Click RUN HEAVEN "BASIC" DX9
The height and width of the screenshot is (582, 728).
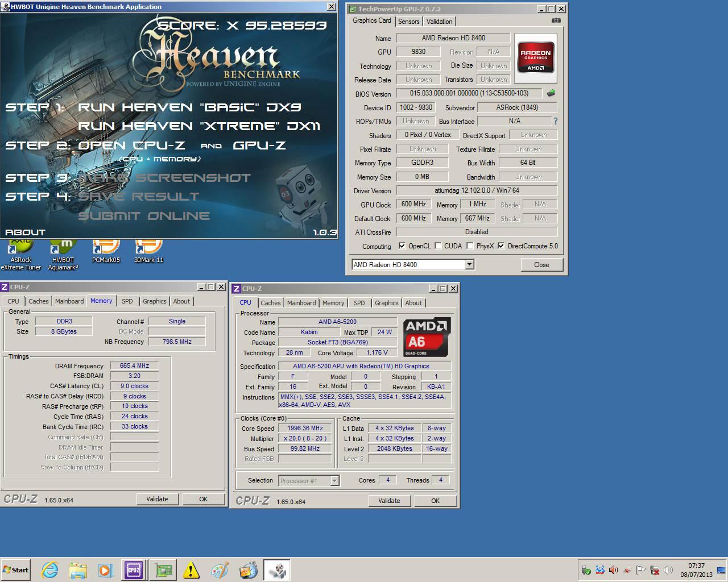(189, 107)
